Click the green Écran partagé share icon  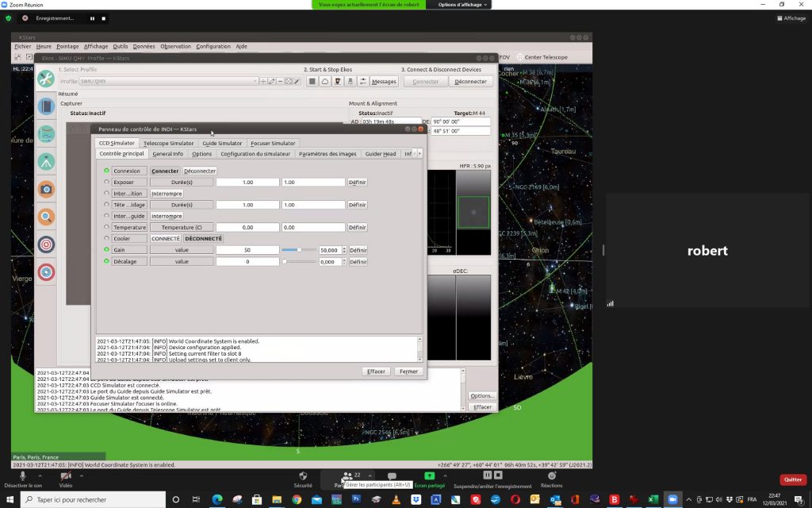[x=429, y=476]
